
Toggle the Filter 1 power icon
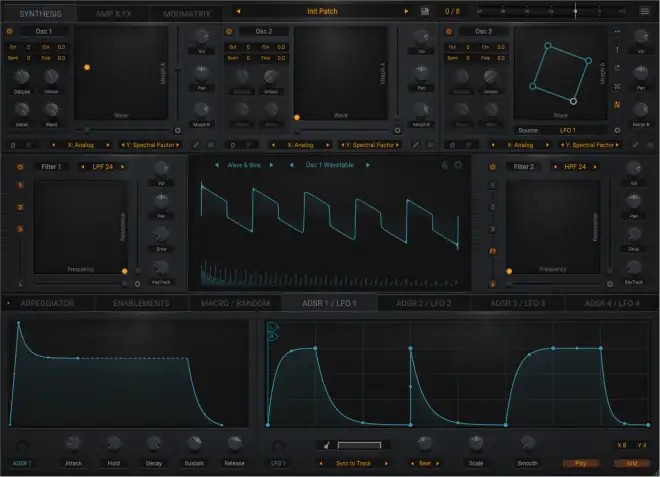click(20, 167)
